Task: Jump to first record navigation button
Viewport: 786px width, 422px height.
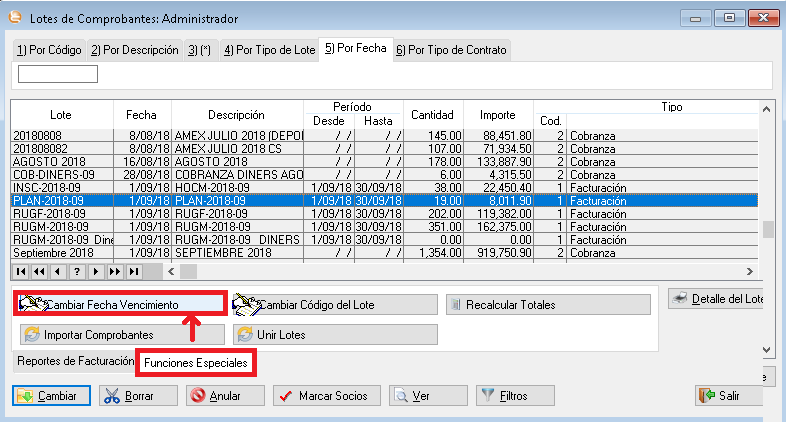Action: pyautogui.click(x=20, y=271)
